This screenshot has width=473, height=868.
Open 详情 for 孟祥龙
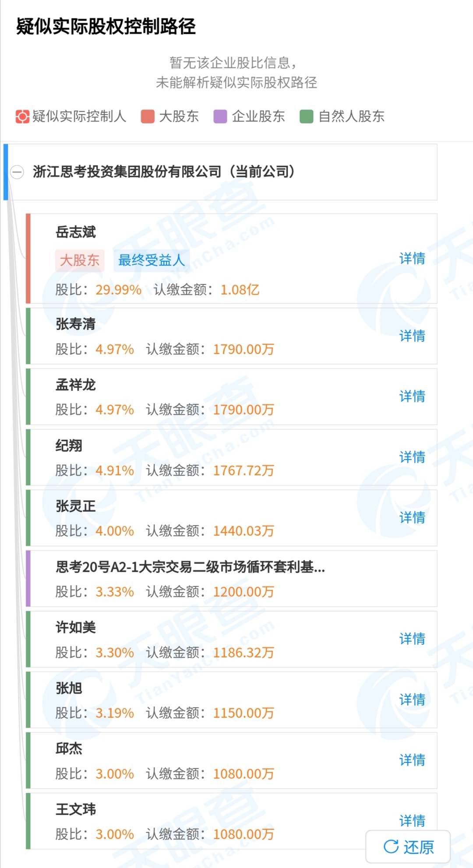(x=412, y=396)
